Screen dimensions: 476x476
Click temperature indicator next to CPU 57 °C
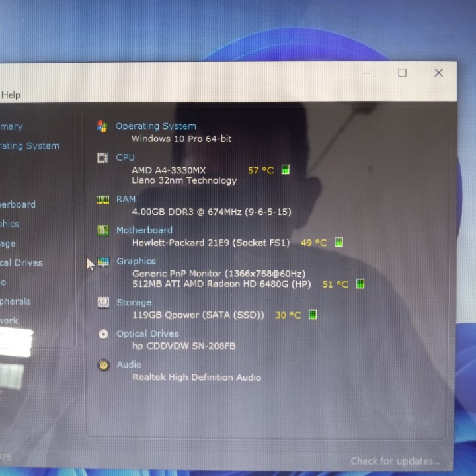[x=286, y=170]
